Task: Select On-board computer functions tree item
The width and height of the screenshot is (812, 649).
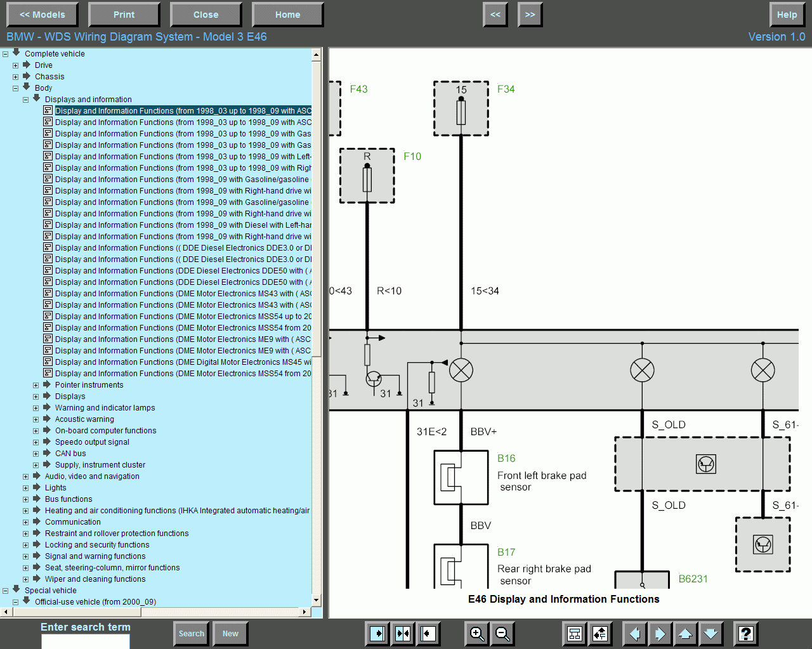Action: (x=105, y=431)
